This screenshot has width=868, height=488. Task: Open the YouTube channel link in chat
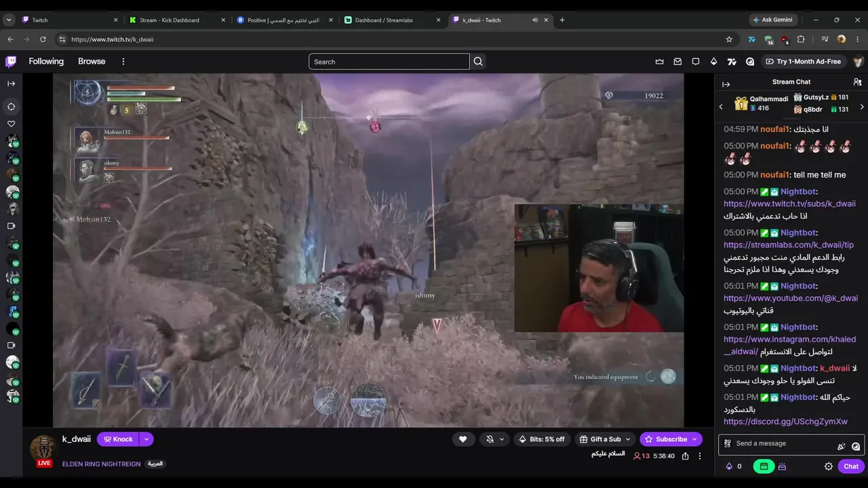(791, 298)
